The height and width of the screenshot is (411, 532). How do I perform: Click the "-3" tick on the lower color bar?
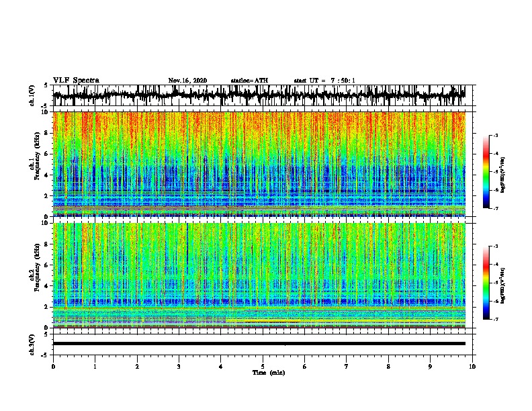coord(495,246)
